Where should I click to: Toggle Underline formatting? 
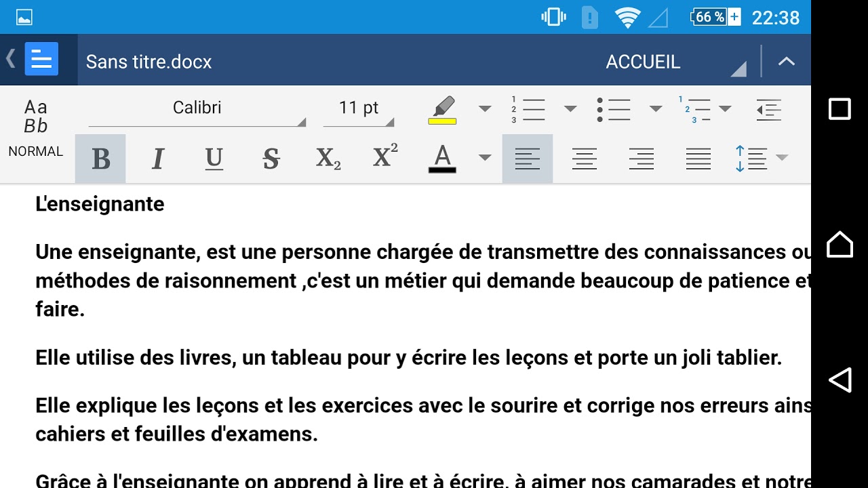(x=214, y=159)
